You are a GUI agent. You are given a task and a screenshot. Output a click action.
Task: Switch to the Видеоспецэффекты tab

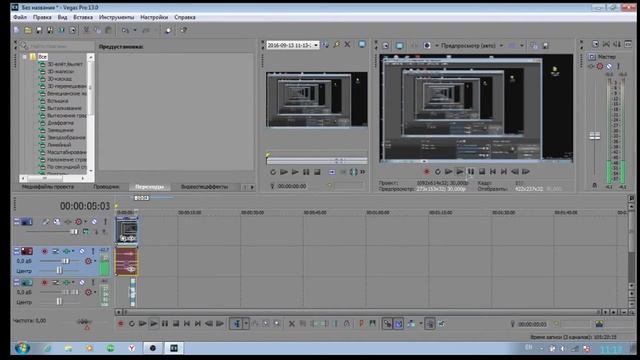pyautogui.click(x=204, y=187)
